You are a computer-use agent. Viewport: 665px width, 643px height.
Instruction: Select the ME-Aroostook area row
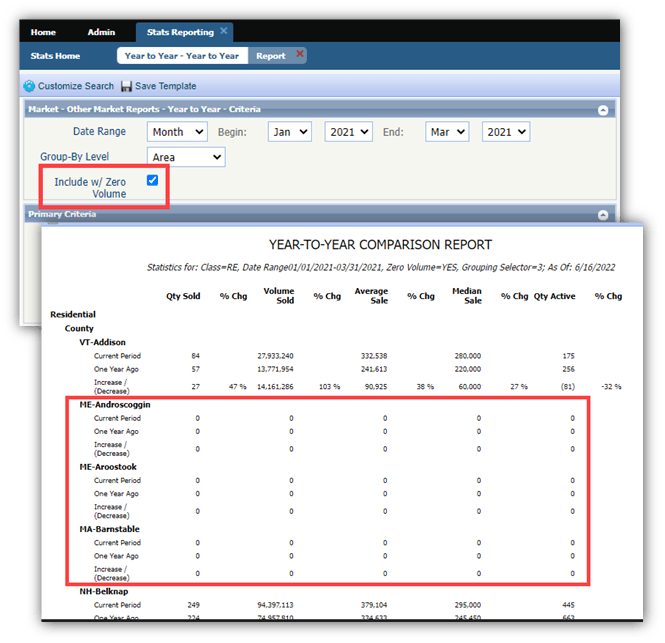(x=108, y=467)
